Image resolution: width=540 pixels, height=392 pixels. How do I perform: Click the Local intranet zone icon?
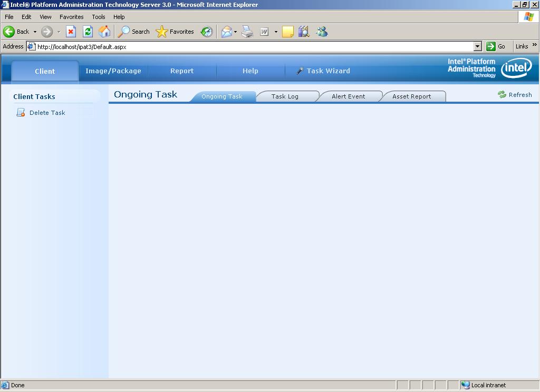click(x=465, y=385)
